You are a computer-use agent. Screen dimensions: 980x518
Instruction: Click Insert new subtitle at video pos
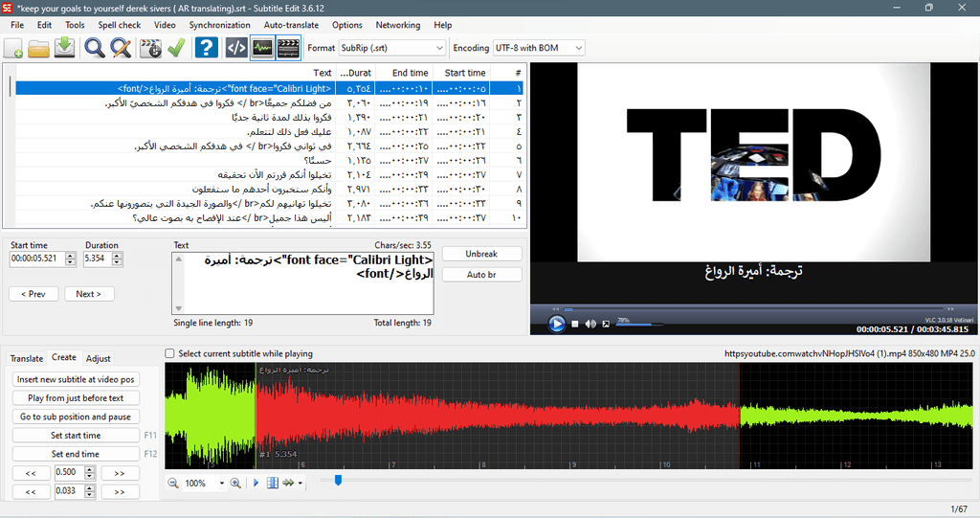pyautogui.click(x=76, y=379)
